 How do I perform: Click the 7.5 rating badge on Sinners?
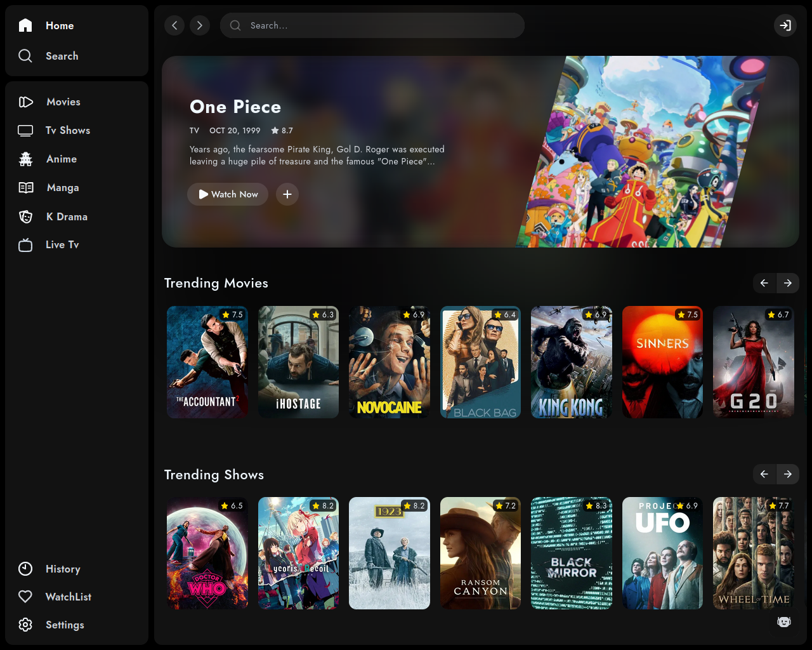tap(688, 315)
